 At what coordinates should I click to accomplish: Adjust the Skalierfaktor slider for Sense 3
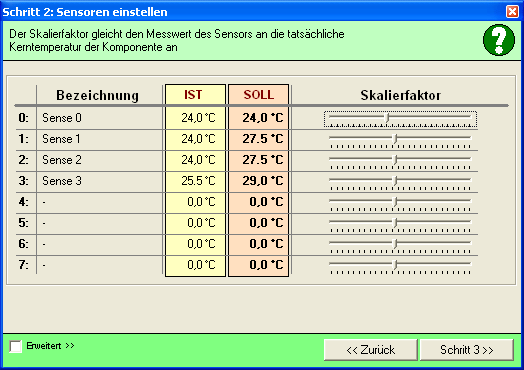click(400, 182)
